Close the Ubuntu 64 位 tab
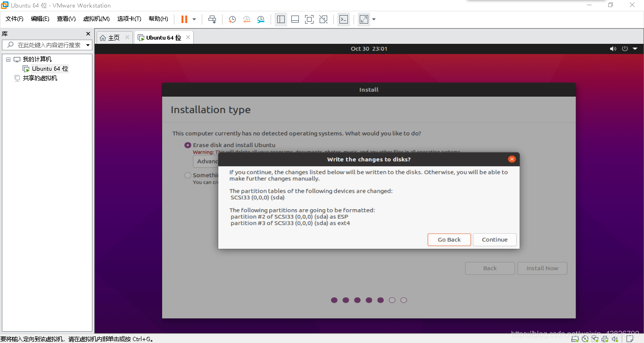Image resolution: width=644 pixels, height=343 pixels. click(x=188, y=38)
